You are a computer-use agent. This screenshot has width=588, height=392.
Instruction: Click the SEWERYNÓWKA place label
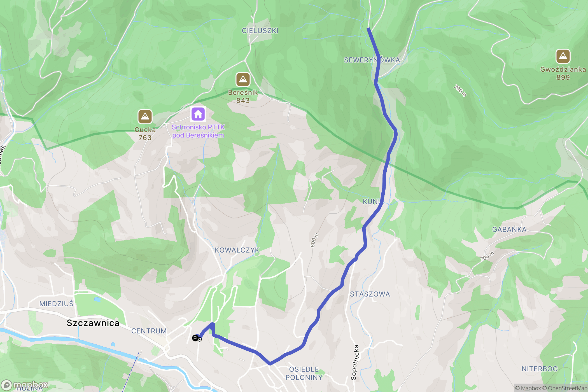tap(372, 60)
